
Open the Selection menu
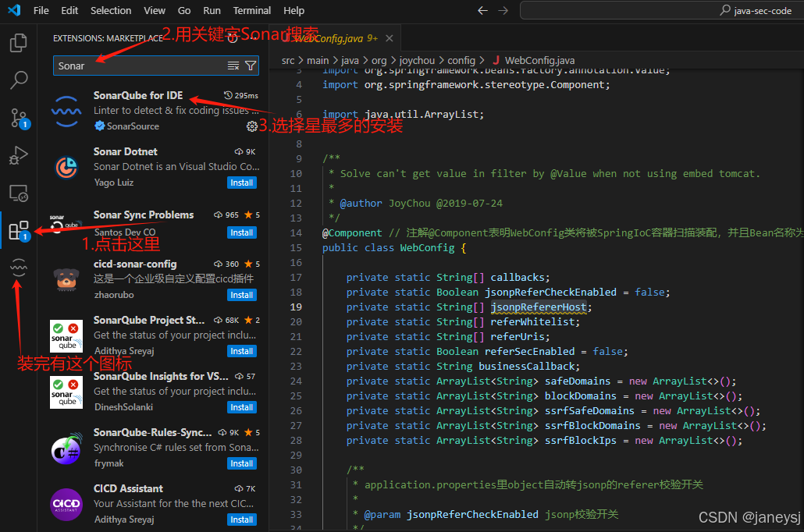(111, 10)
